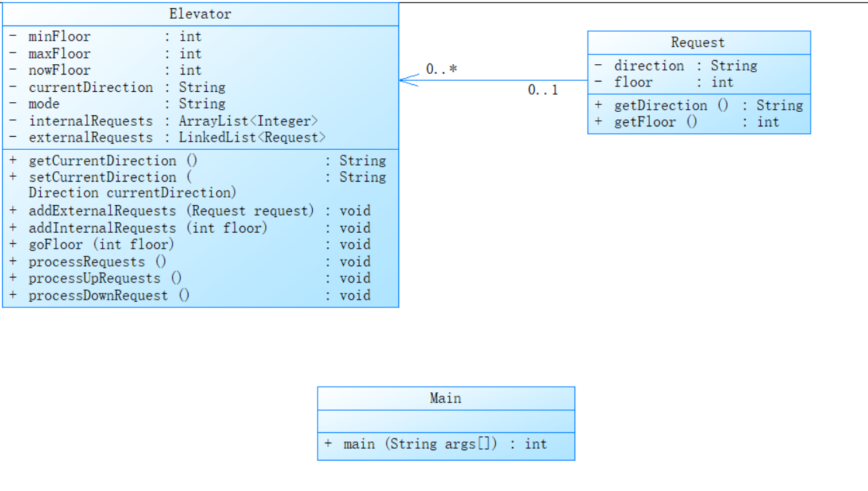Click the direction attribute in Request
The width and height of the screenshot is (868, 491).
tap(649, 66)
